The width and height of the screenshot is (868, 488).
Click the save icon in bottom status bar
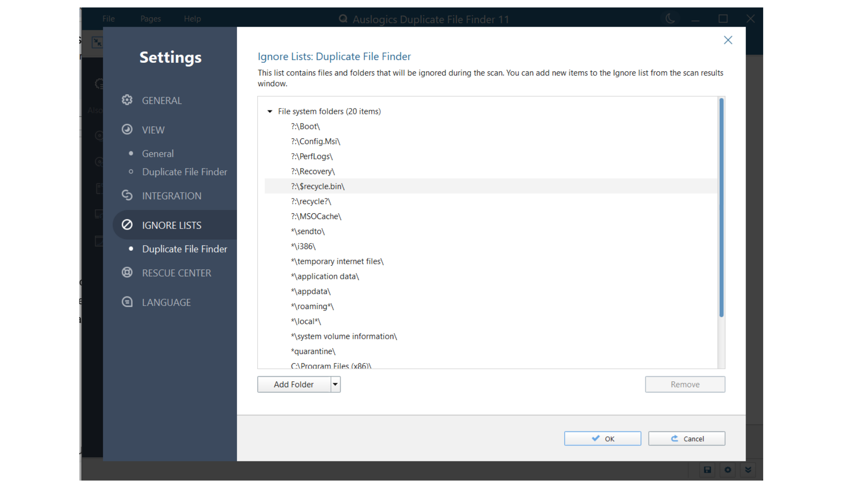708,470
